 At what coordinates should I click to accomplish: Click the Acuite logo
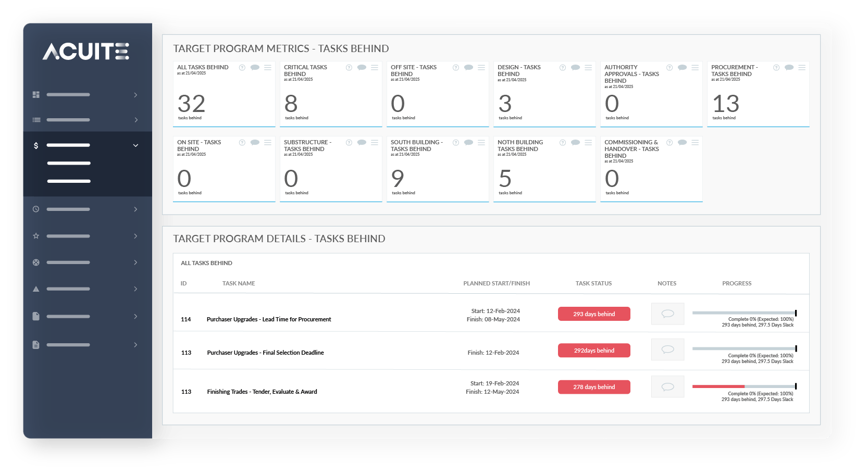(x=86, y=51)
